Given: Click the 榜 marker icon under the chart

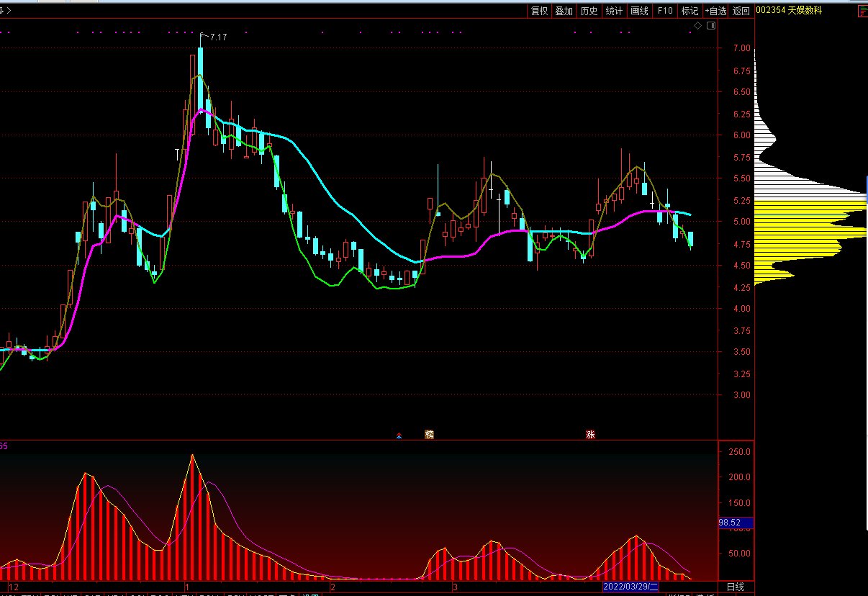Looking at the screenshot, I should [x=430, y=434].
